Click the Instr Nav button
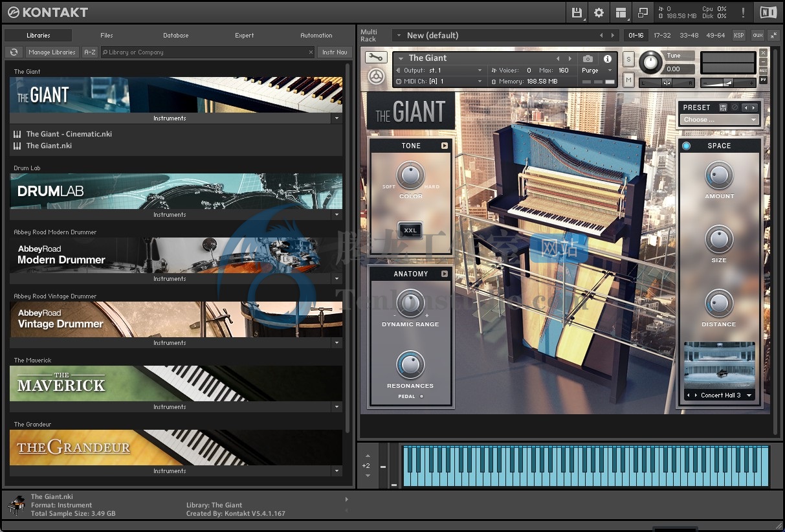Image resolution: width=785 pixels, height=532 pixels. (335, 52)
